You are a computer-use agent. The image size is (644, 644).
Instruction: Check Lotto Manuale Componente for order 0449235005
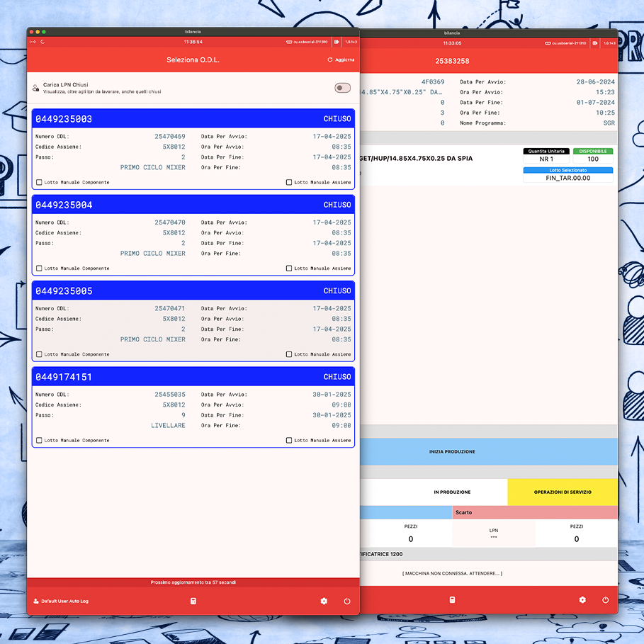pyautogui.click(x=39, y=354)
